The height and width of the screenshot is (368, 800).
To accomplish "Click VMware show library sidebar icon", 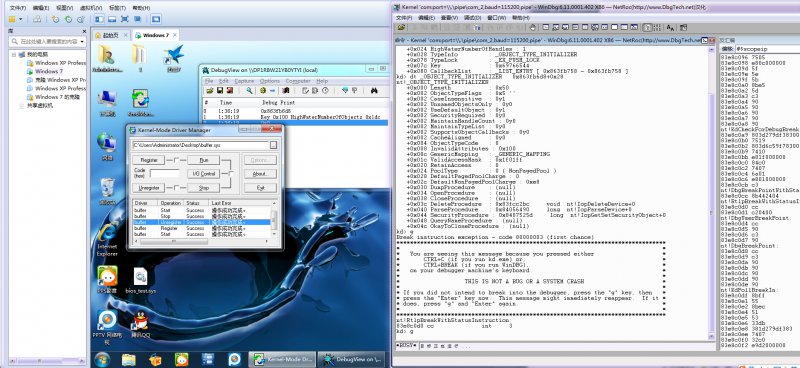I will coord(99,19).
